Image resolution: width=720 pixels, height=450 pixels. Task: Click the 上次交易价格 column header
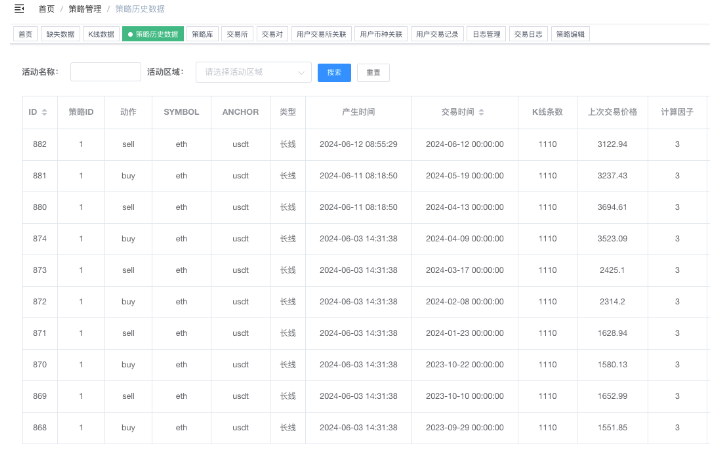pyautogui.click(x=613, y=112)
